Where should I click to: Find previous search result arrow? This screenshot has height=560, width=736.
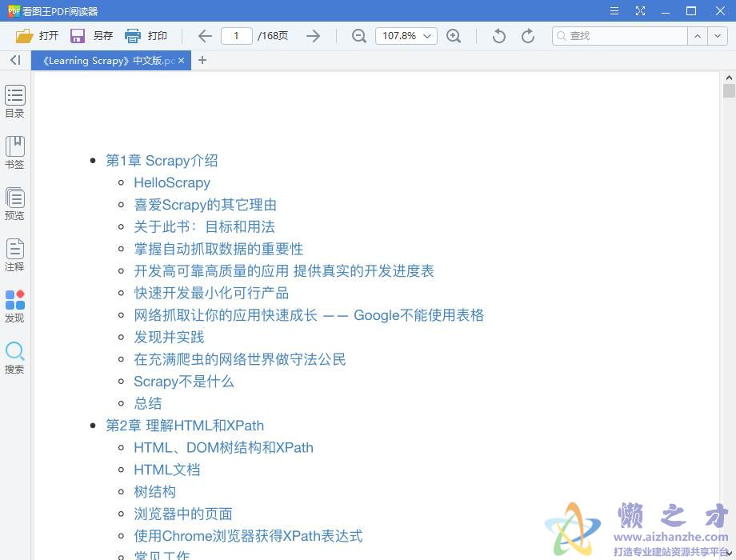click(698, 36)
